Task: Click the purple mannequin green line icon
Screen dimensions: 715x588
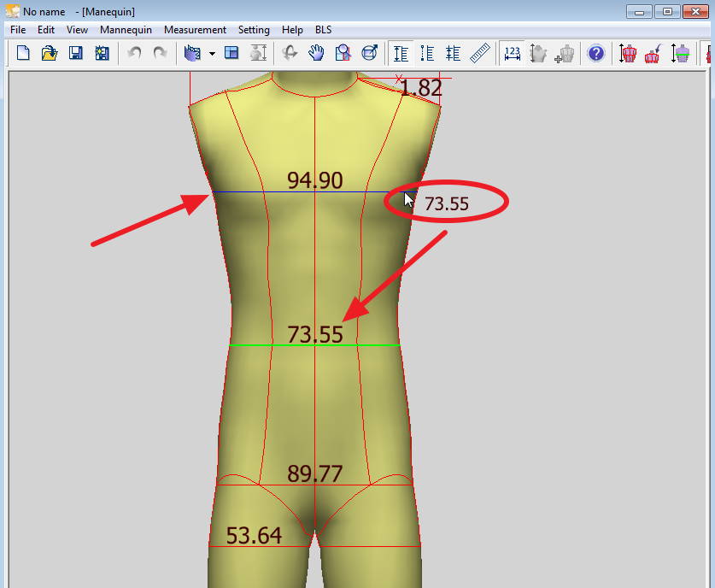Action: coord(680,53)
